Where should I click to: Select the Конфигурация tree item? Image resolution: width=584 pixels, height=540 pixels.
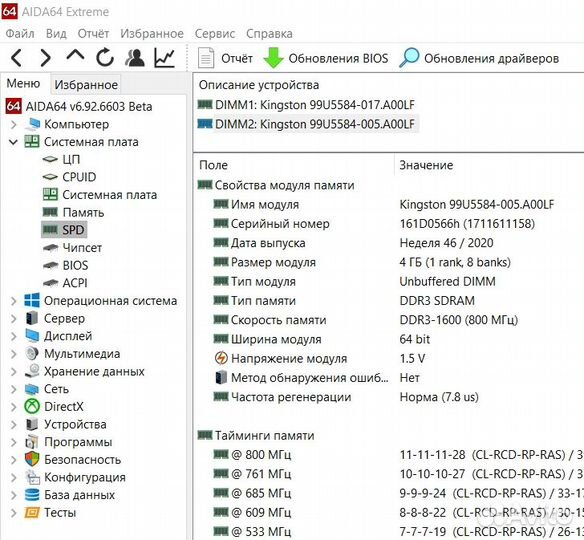pos(85,477)
